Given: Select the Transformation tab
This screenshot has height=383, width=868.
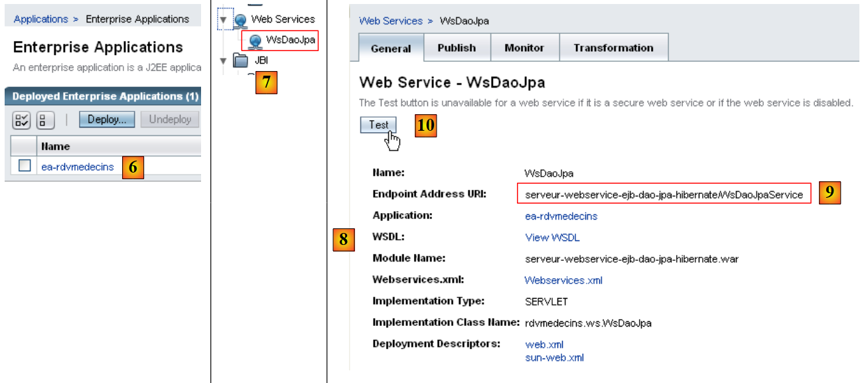Looking at the screenshot, I should click(x=613, y=48).
